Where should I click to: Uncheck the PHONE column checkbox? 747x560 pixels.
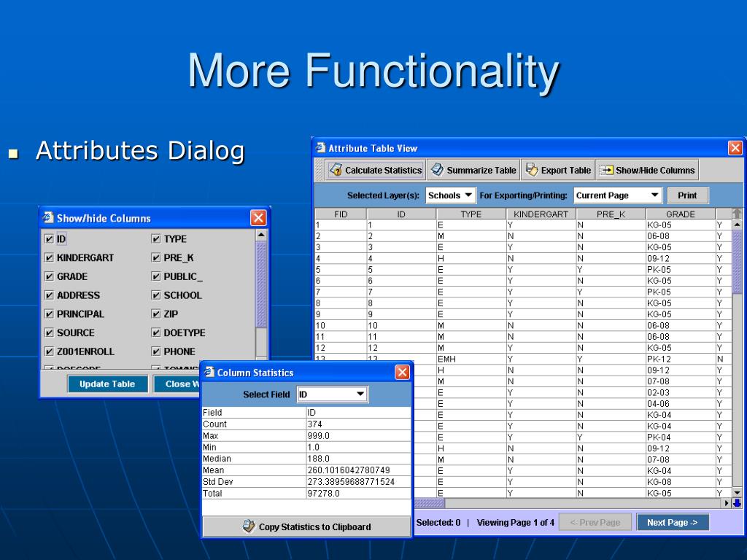point(156,352)
